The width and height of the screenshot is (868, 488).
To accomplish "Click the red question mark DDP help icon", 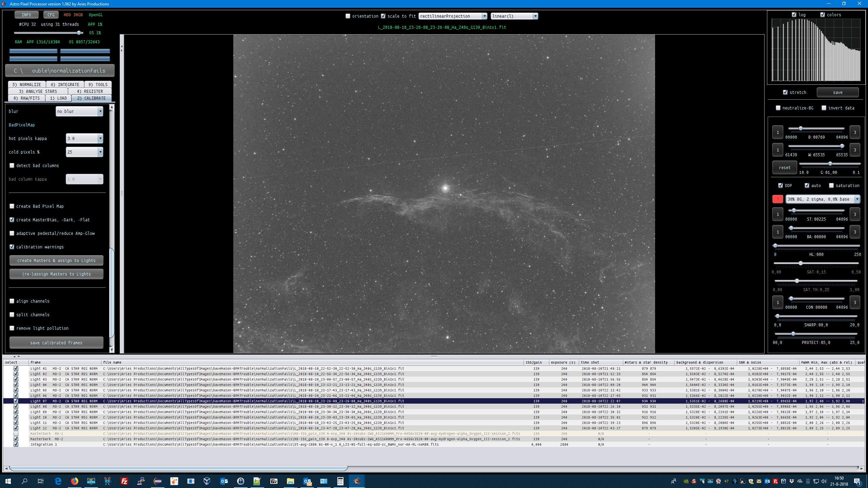I will tap(777, 199).
